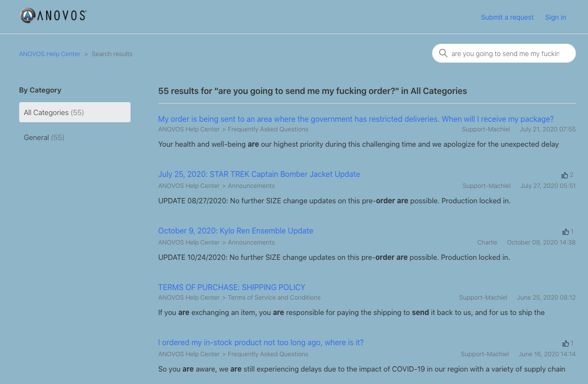The image size is (588, 384).
Task: Click 'Support-Machiel' on Bomber Jacket Update result
Action: pyautogui.click(x=487, y=186)
